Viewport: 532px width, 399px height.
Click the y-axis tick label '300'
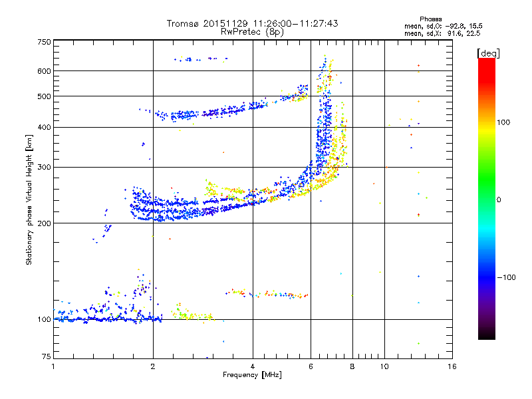click(45, 167)
